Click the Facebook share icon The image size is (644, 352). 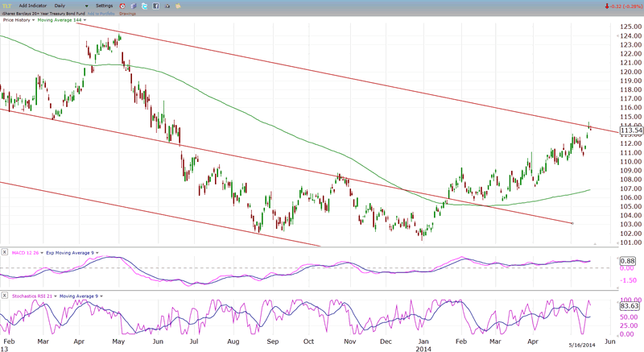pos(154,6)
